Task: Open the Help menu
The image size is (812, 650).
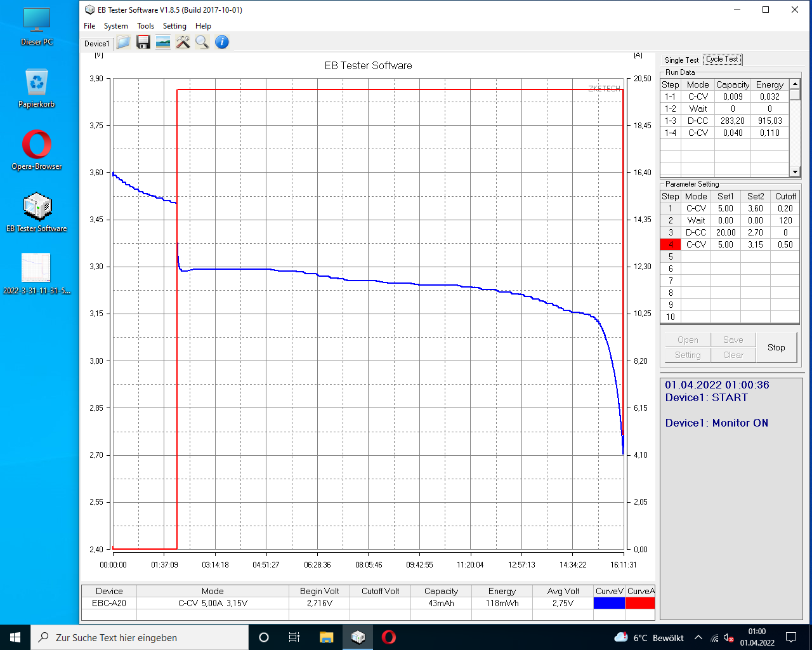Action: 203,26
